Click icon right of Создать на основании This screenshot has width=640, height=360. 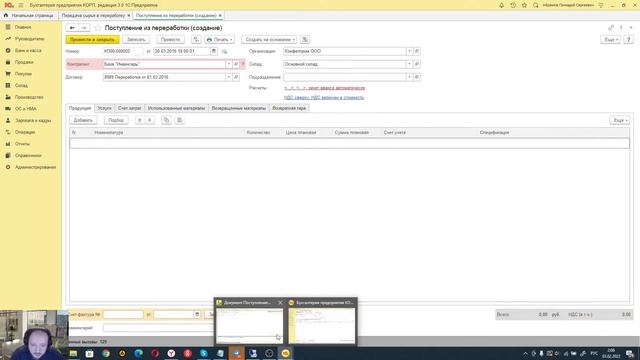tap(305, 40)
